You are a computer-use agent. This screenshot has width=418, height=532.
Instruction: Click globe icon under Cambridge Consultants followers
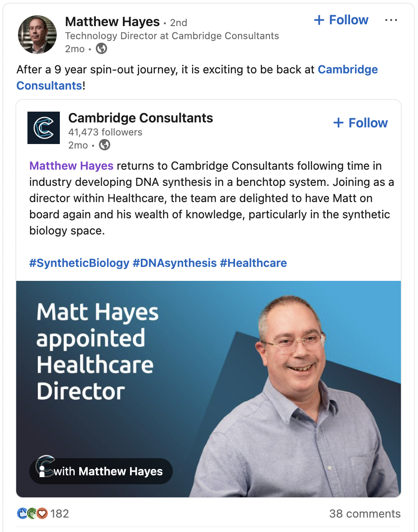click(x=104, y=145)
